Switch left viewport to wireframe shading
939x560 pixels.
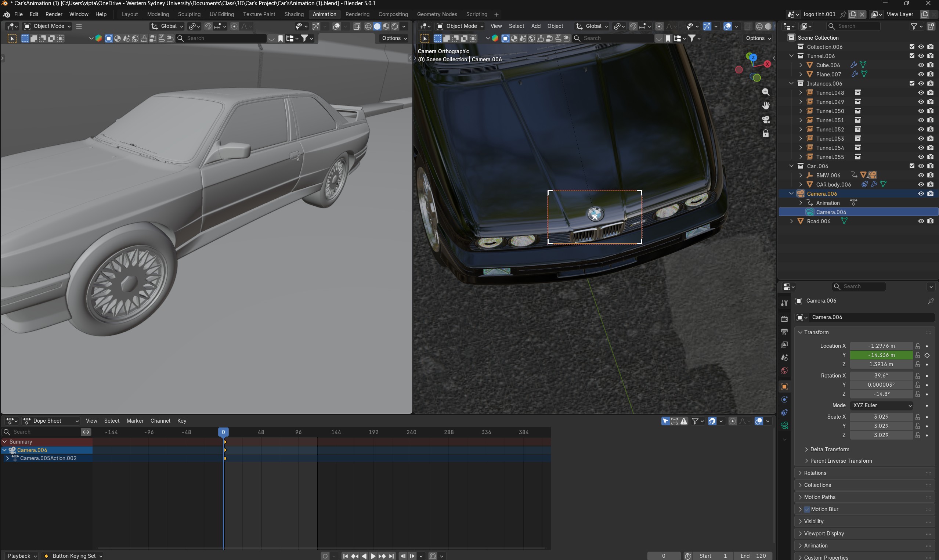pyautogui.click(x=368, y=26)
